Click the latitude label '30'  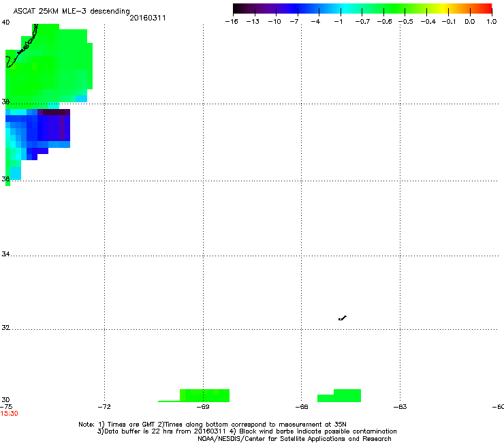click(5, 399)
